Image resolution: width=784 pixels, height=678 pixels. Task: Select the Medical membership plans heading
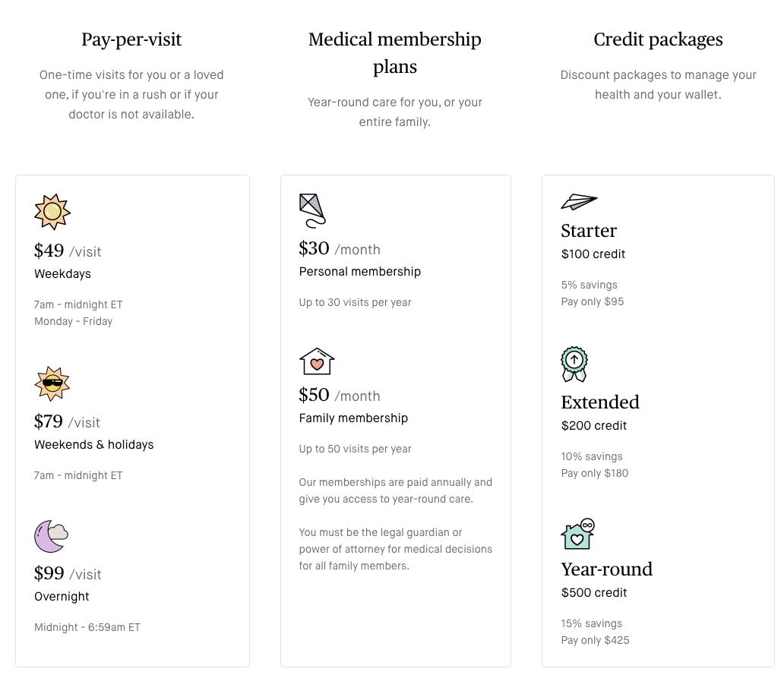[394, 53]
